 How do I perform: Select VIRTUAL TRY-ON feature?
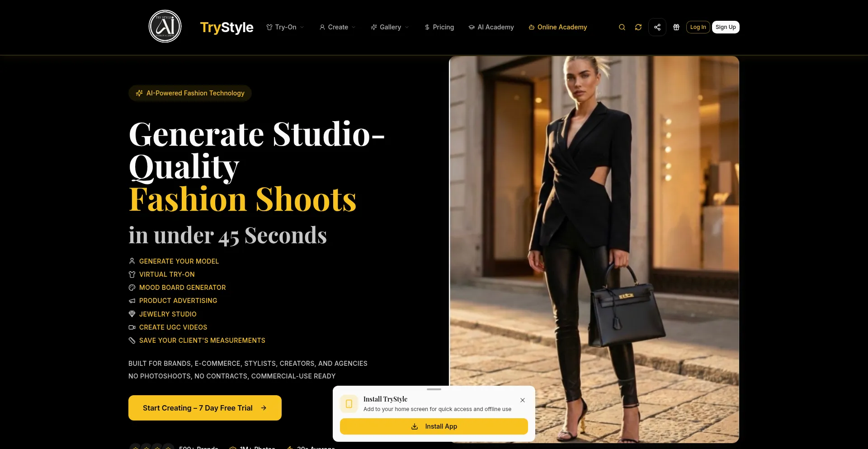tap(167, 274)
